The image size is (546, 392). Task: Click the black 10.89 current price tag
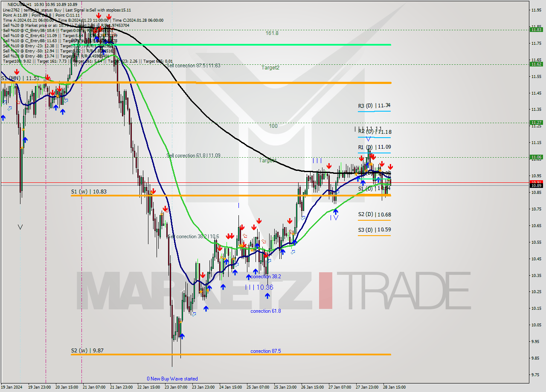click(536, 185)
